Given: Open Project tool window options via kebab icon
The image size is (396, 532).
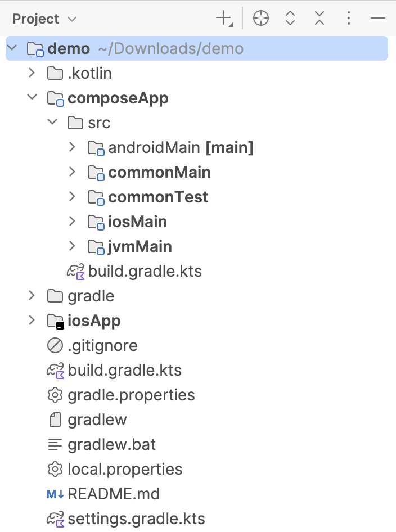Looking at the screenshot, I should (x=348, y=18).
